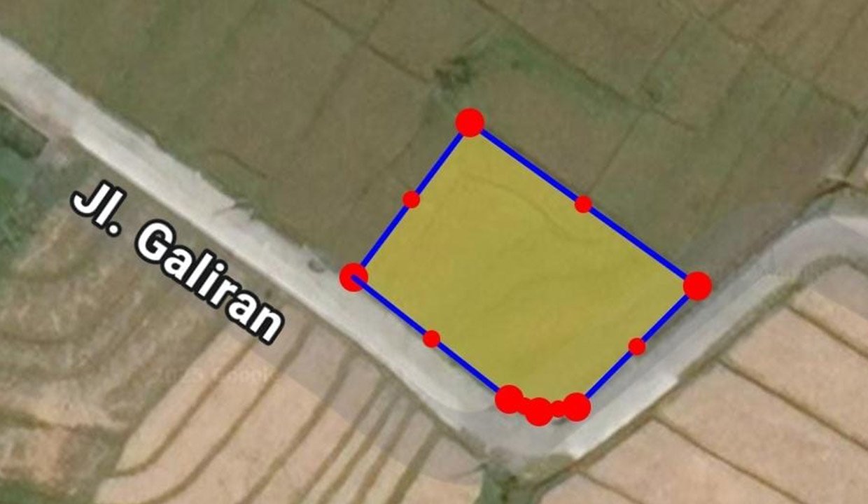Viewport: 868px width, 504px height.
Task: Click the blue edge between left vertex and roadside midpoint
Action: [x=392, y=308]
